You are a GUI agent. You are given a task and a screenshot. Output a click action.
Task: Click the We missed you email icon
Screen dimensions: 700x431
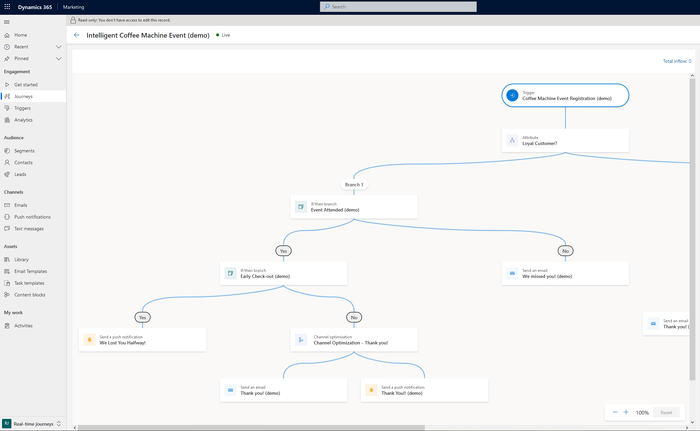coord(512,273)
